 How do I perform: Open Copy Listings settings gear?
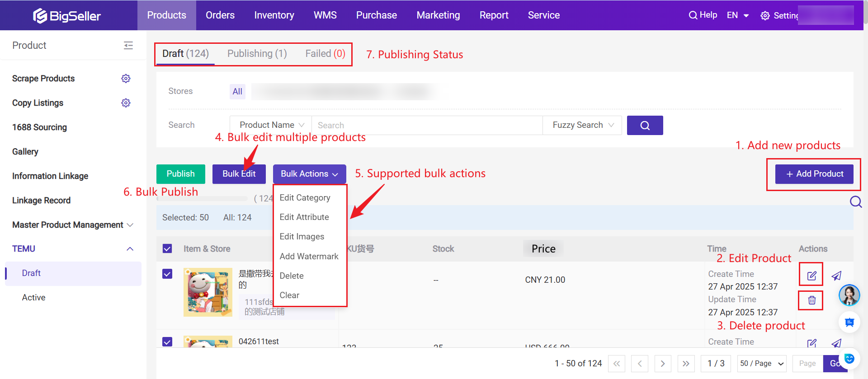point(126,103)
